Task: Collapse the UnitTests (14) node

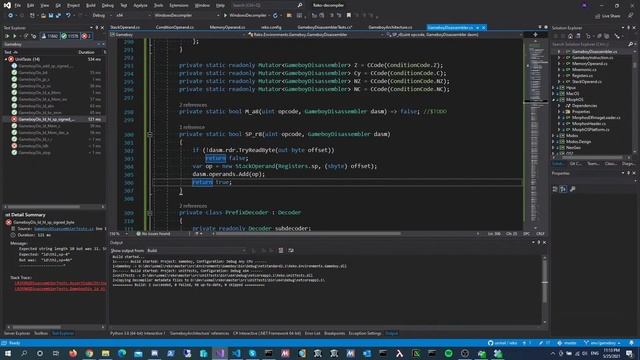Action: tap(6, 59)
